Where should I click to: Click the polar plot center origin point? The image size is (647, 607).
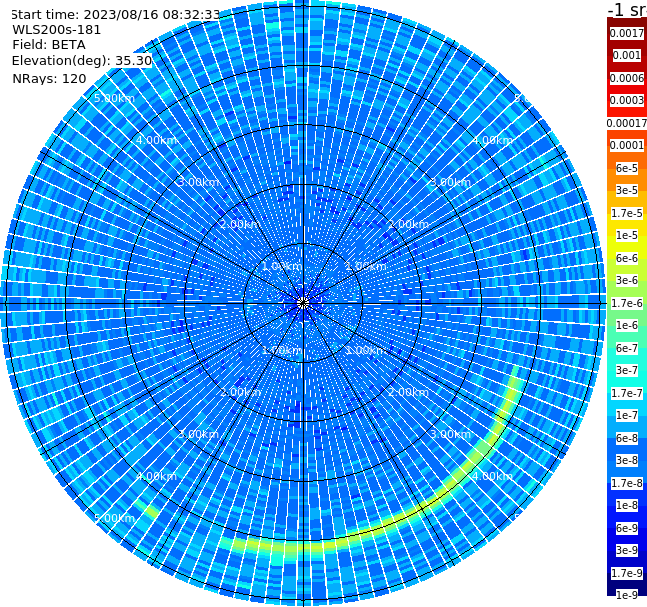(303, 303)
